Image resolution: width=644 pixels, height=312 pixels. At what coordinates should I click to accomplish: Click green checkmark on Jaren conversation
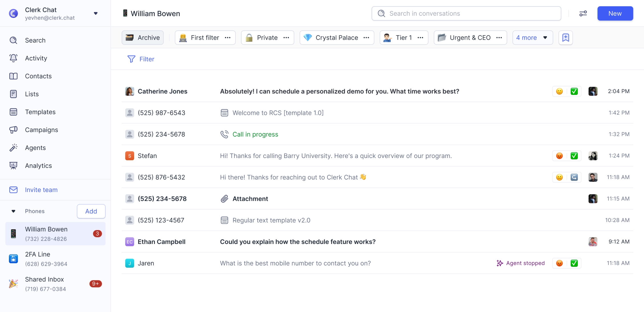574,263
